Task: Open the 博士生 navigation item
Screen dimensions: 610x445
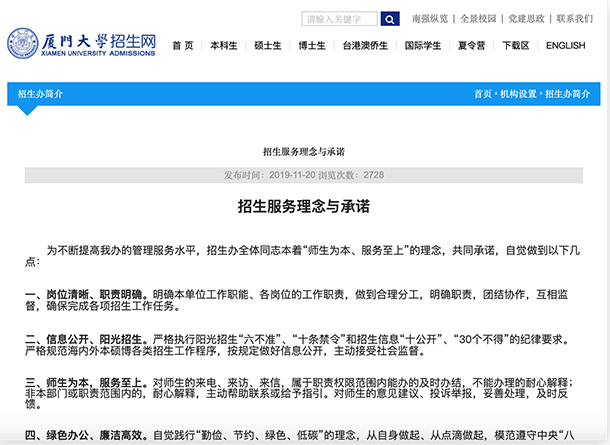Action: (312, 46)
